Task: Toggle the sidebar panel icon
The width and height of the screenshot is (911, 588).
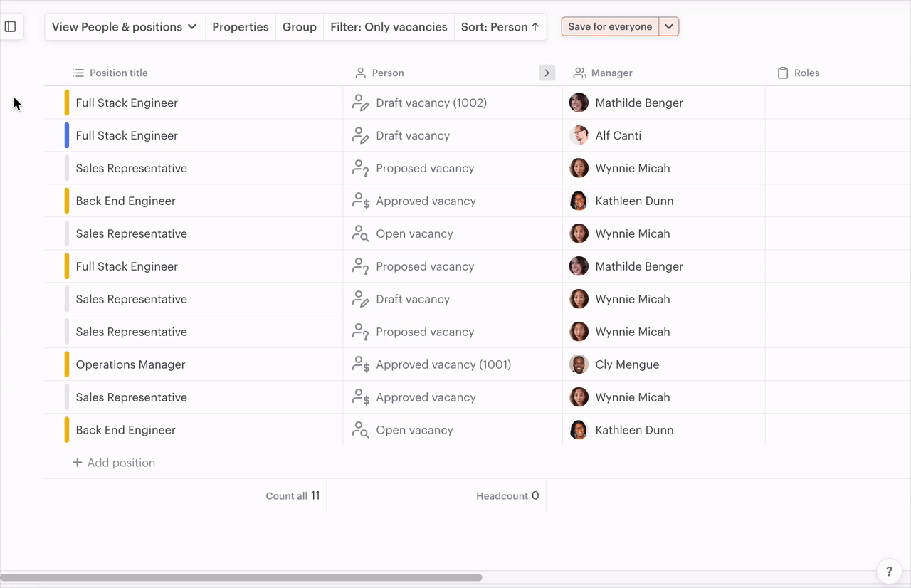Action: 11,27
